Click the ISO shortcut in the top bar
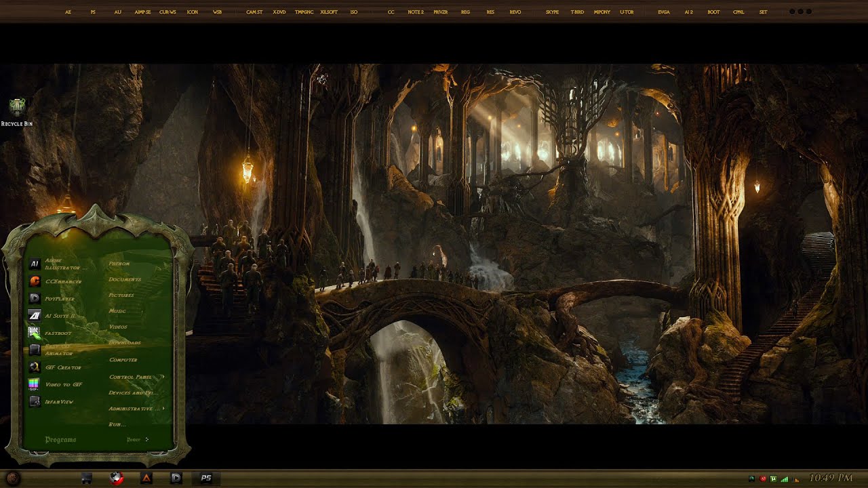 tap(354, 12)
